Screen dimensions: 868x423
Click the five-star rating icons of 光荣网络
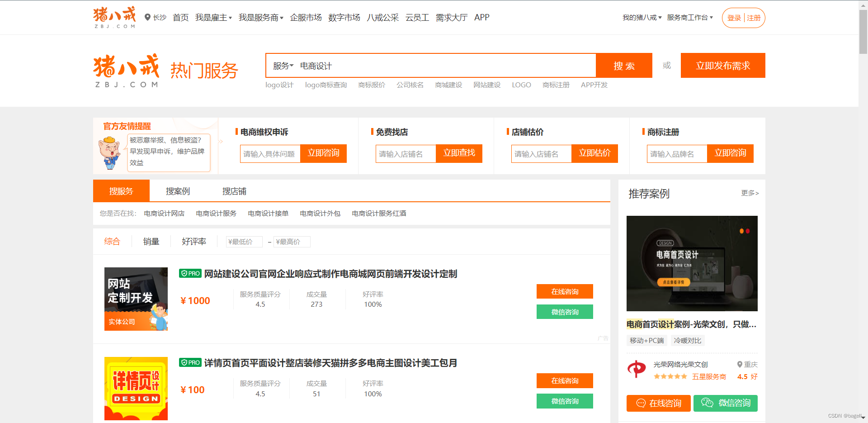coord(670,376)
